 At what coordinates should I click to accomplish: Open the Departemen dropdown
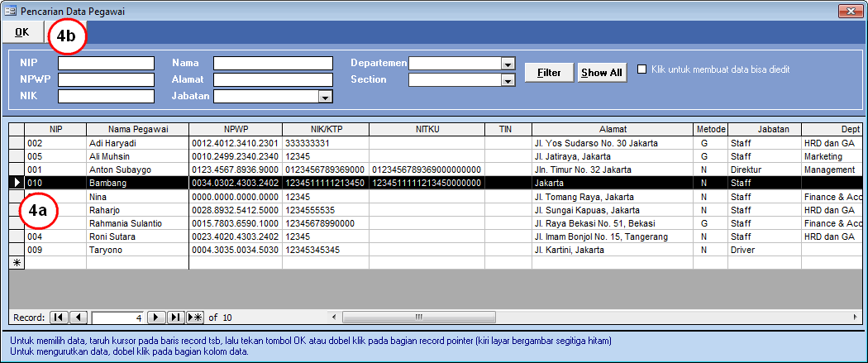point(508,64)
